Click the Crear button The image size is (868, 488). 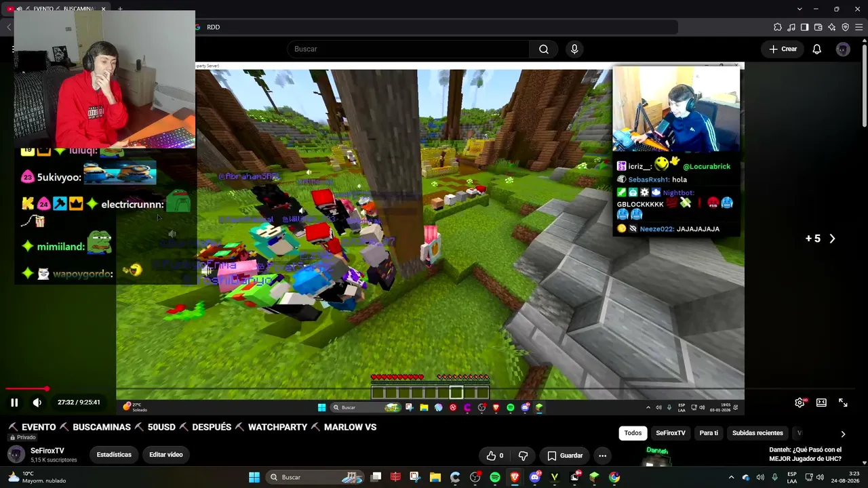783,49
